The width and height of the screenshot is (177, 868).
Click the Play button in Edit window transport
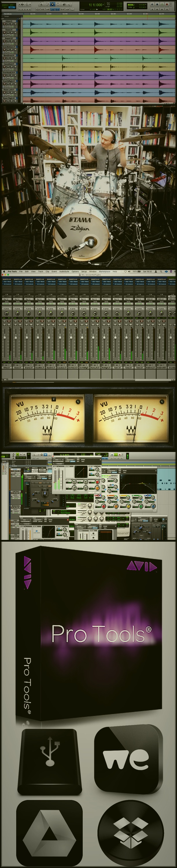[x=162, y=4]
